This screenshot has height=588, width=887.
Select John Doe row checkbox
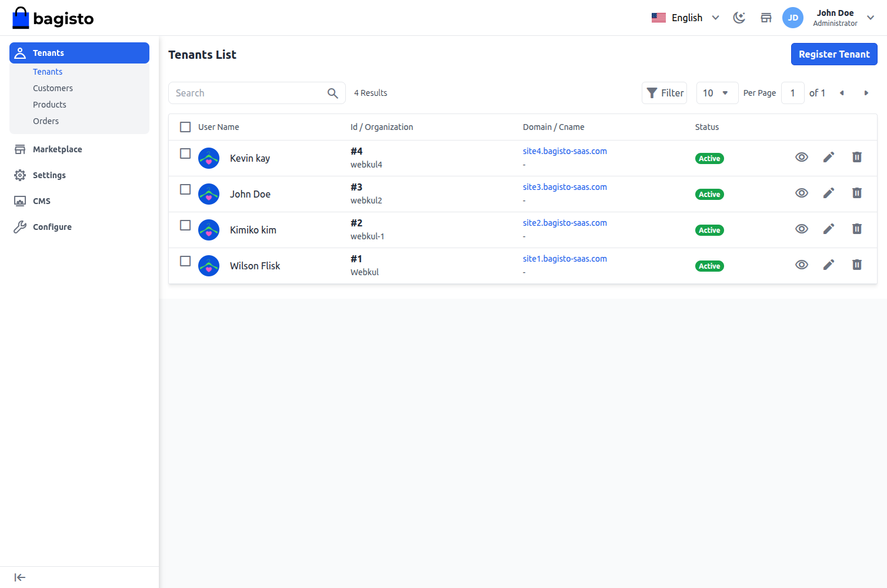coord(185,189)
